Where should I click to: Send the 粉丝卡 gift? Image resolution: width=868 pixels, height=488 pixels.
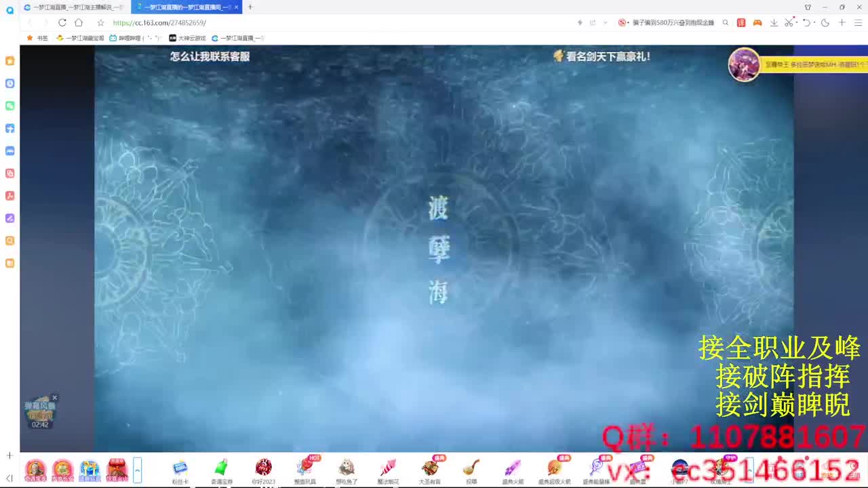tap(180, 471)
